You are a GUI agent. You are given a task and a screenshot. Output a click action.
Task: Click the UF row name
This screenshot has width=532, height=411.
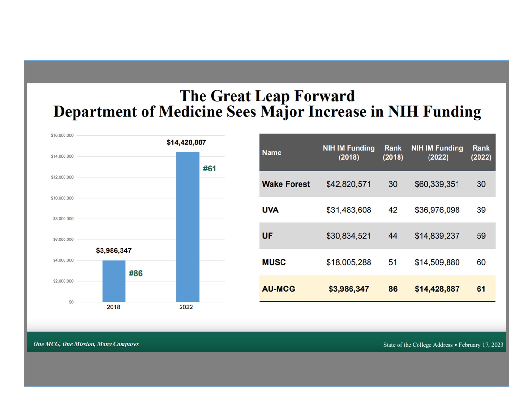click(267, 236)
